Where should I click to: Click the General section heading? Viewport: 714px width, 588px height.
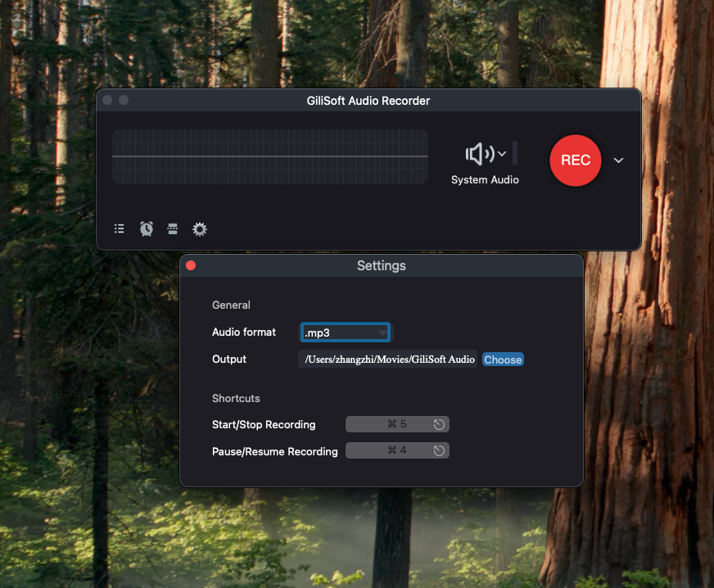[231, 305]
